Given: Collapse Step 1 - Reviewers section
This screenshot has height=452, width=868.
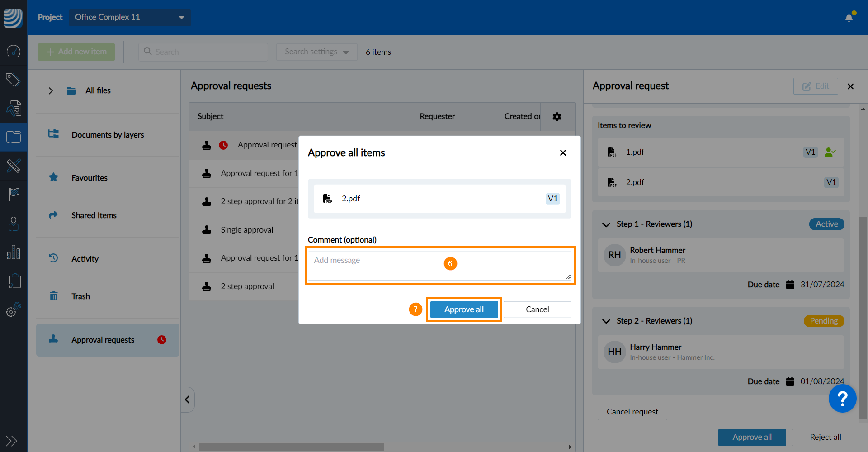Looking at the screenshot, I should 606,224.
